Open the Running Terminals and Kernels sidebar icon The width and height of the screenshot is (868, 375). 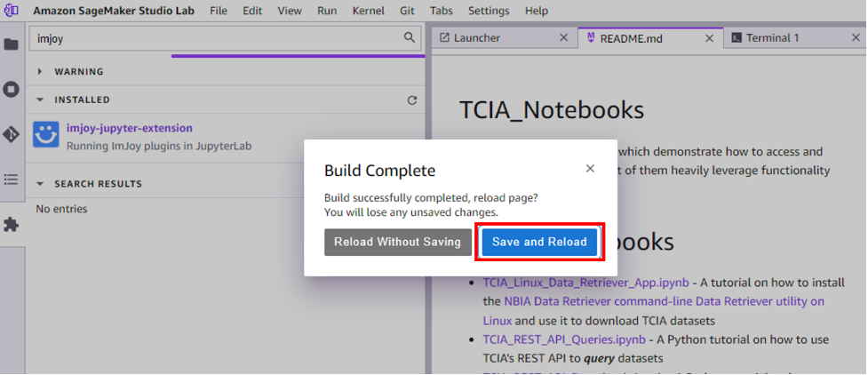coord(11,89)
